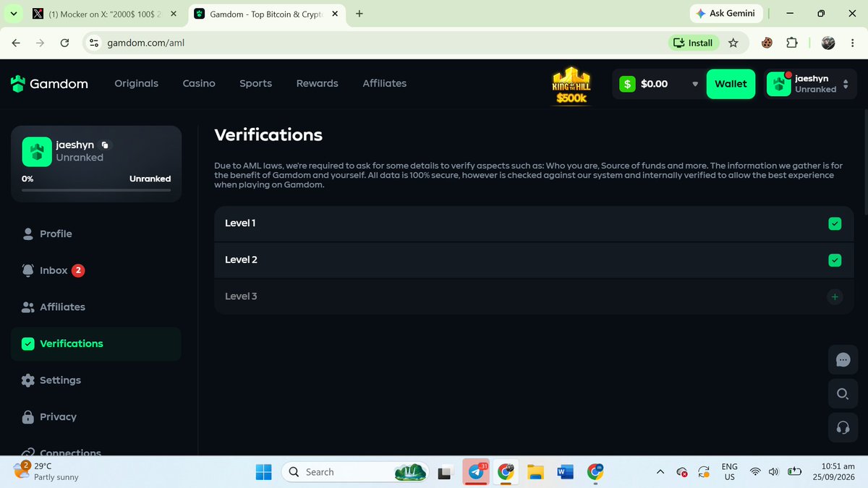Screen dimensions: 868x488
Task: View site information icon in address bar
Action: pyautogui.click(x=93, y=43)
